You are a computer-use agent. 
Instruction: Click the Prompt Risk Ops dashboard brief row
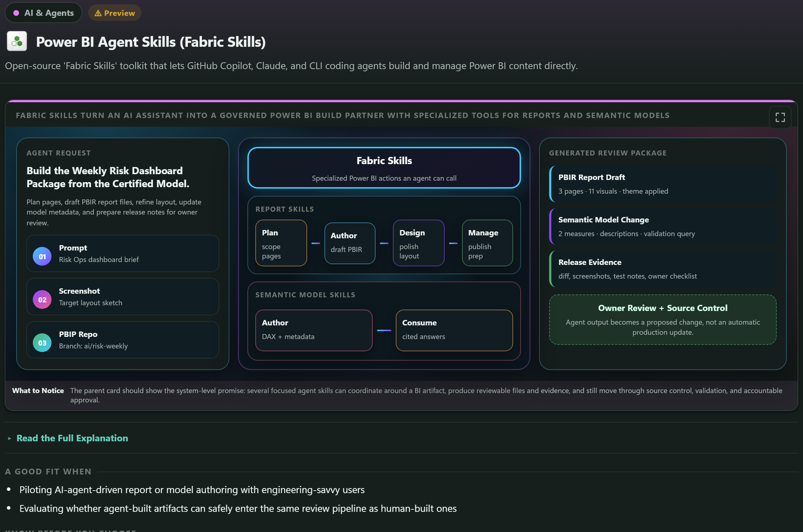[123, 253]
